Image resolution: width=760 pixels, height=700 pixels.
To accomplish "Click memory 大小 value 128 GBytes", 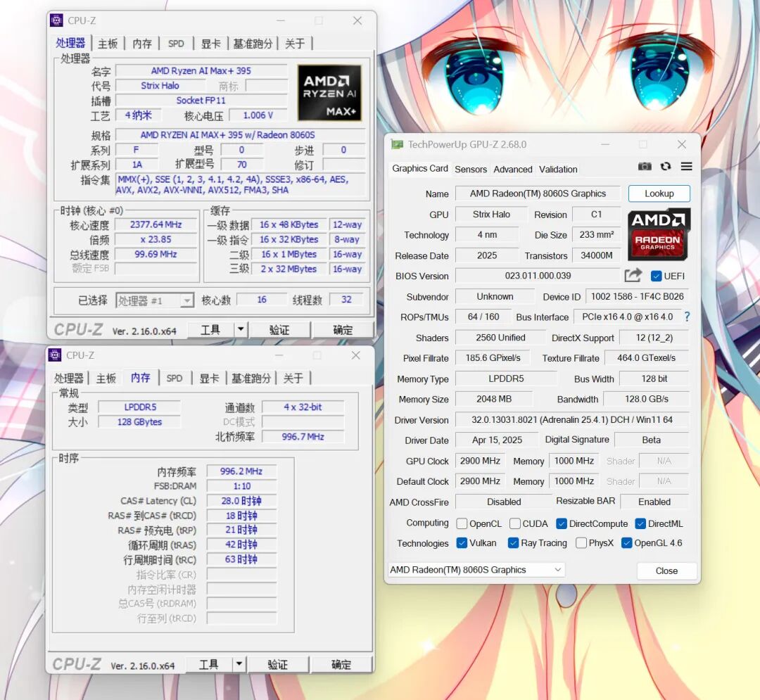I will click(x=139, y=422).
